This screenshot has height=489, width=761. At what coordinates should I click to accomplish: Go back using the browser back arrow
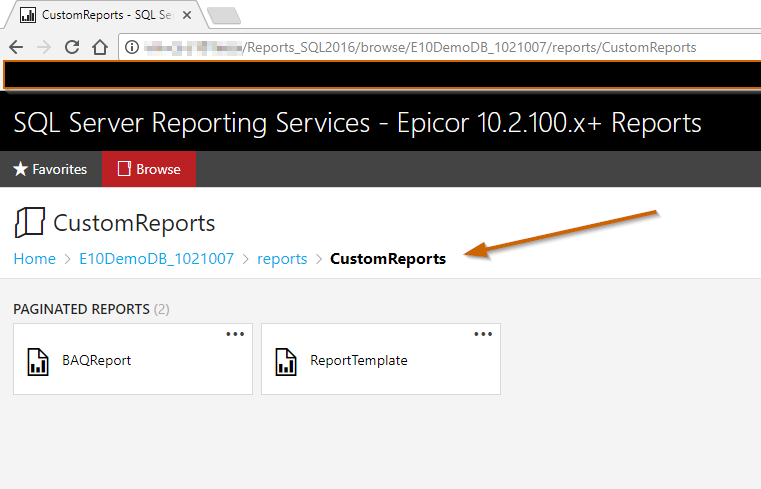pyautogui.click(x=16, y=47)
